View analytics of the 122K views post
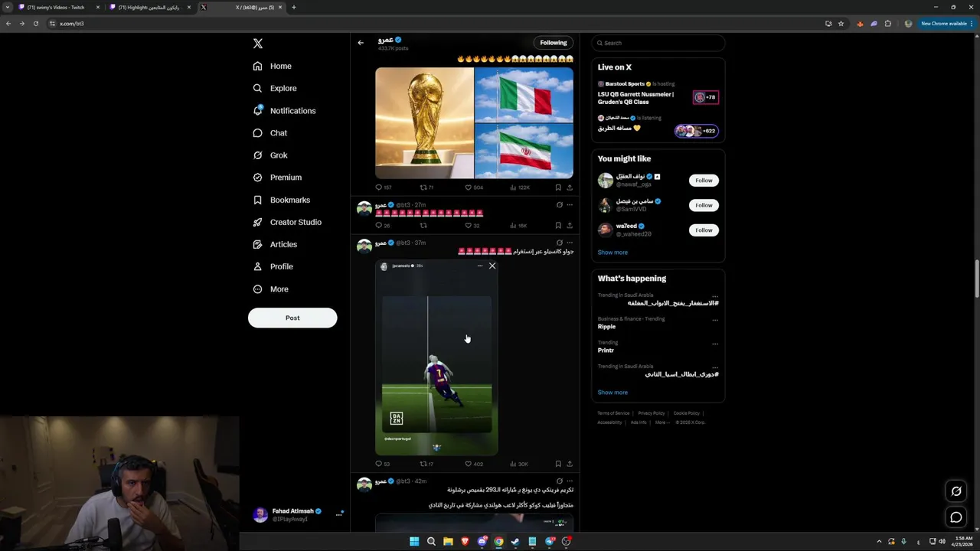Viewport: 980px width, 551px height. coord(520,187)
